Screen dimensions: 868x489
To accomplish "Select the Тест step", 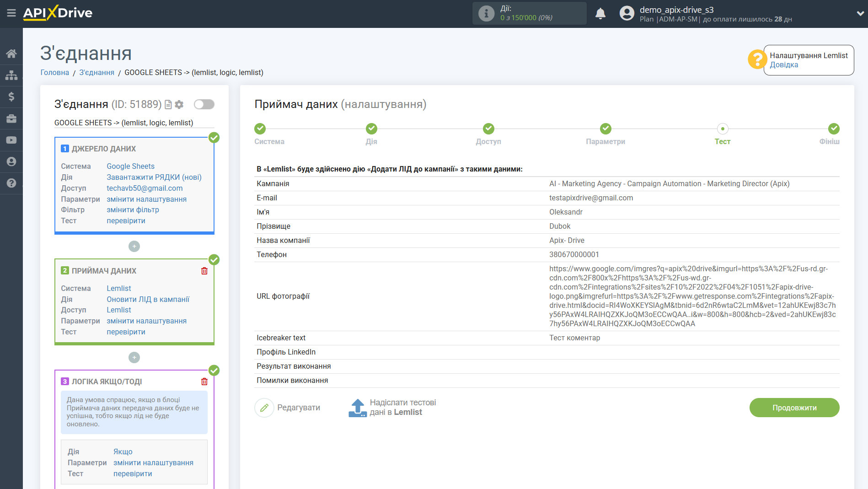I will coord(723,129).
